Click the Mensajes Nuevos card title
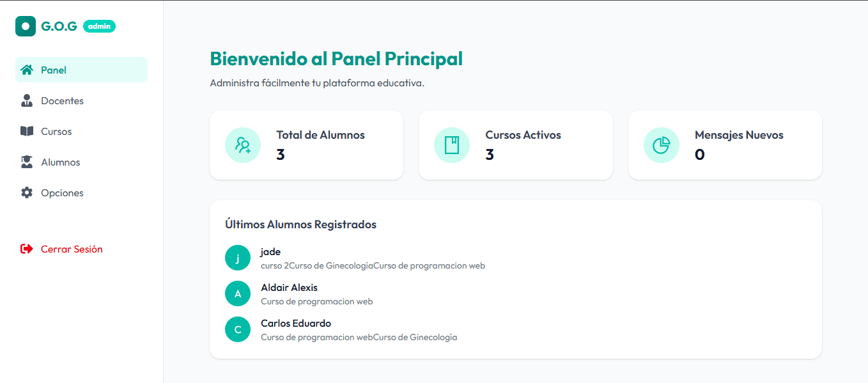This screenshot has height=383, width=868. [739, 135]
